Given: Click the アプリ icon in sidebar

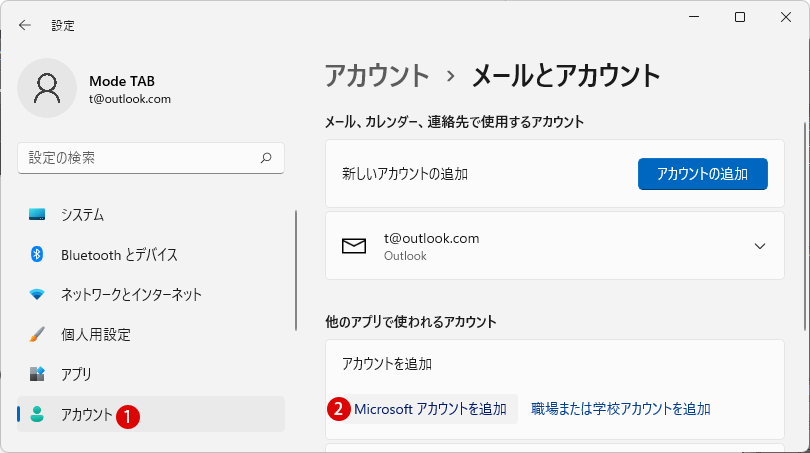Looking at the screenshot, I should point(37,374).
